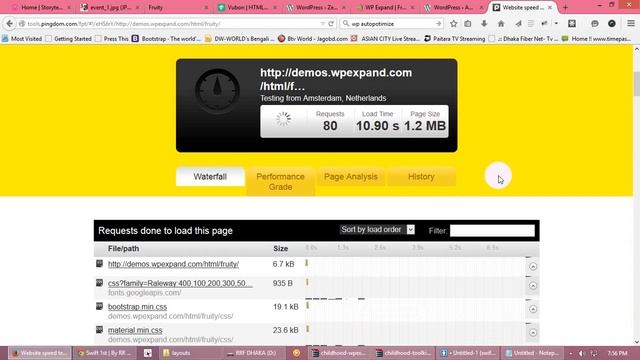Click the 23.6 kB size value

(x=285, y=330)
